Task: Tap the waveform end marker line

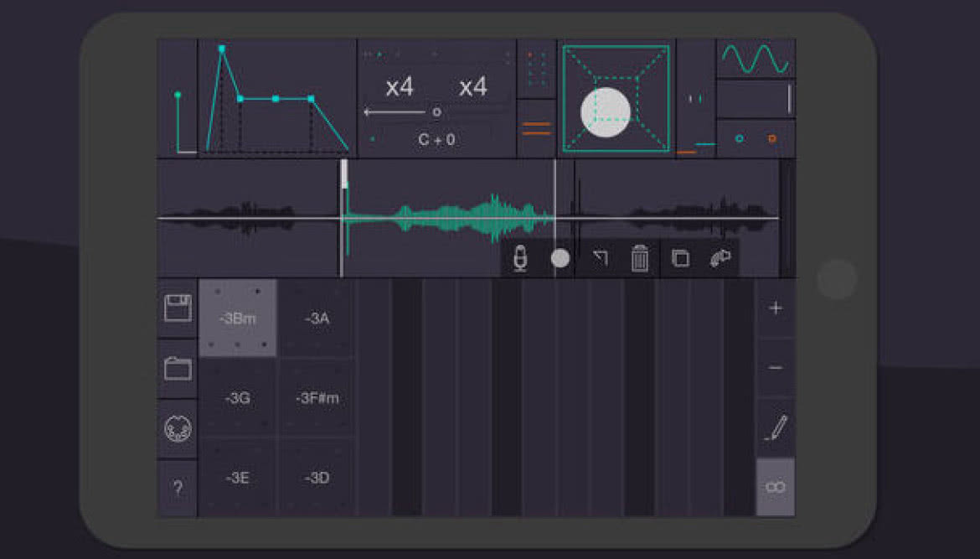Action: tap(554, 218)
